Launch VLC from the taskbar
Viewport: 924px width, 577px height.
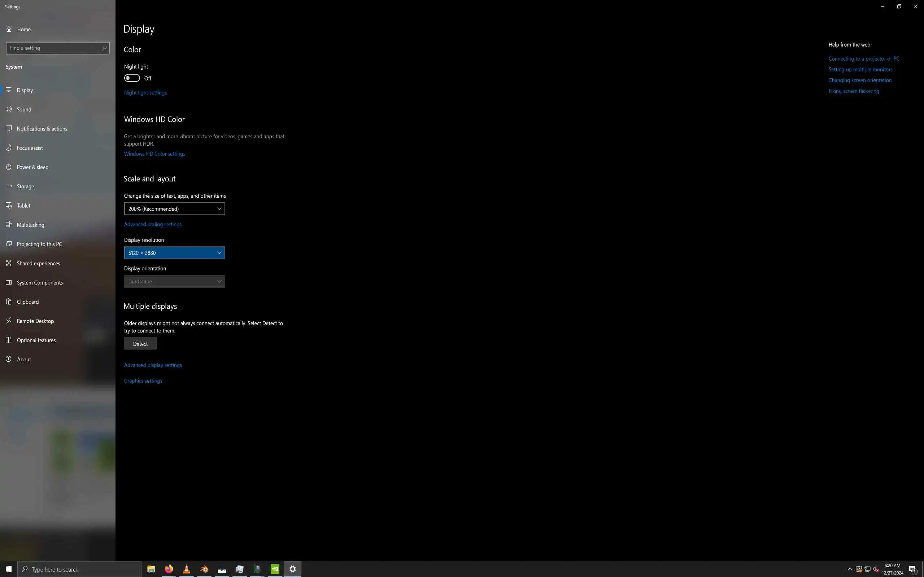(x=187, y=569)
